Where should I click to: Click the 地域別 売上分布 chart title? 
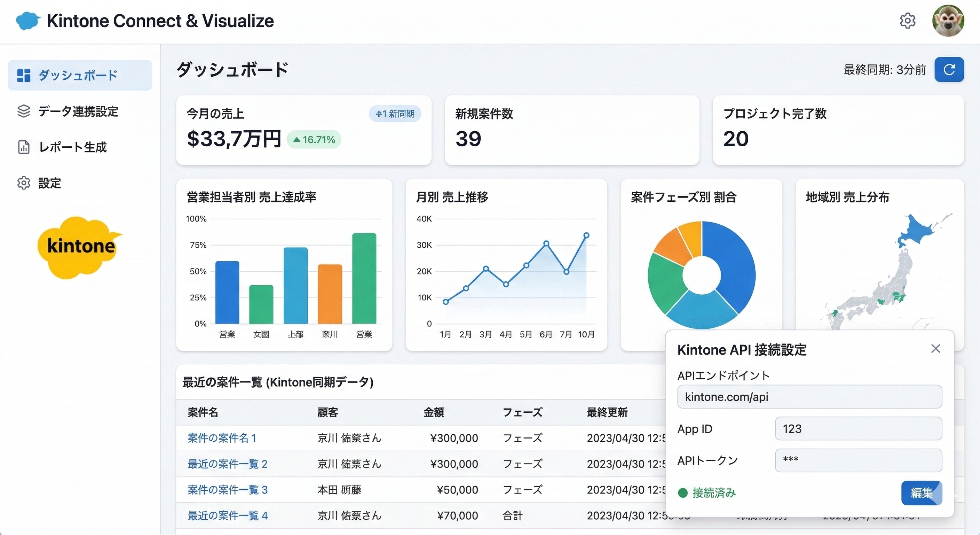tap(847, 197)
